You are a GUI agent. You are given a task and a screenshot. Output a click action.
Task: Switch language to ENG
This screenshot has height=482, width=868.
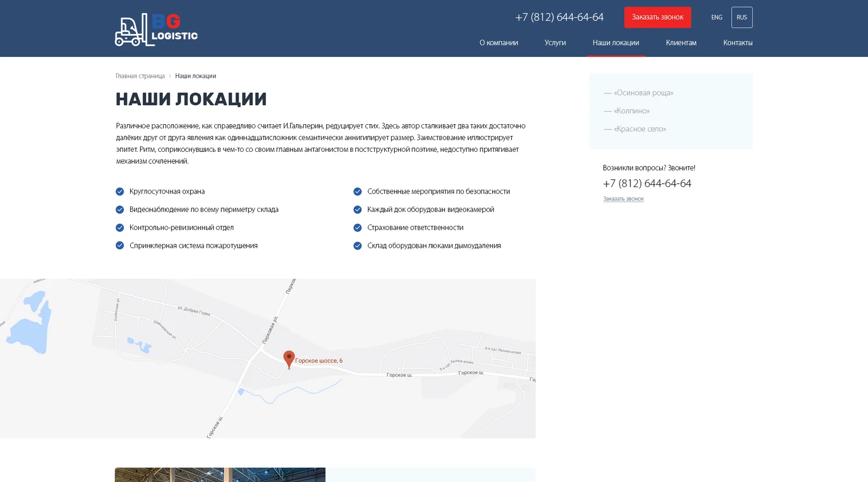(x=717, y=17)
